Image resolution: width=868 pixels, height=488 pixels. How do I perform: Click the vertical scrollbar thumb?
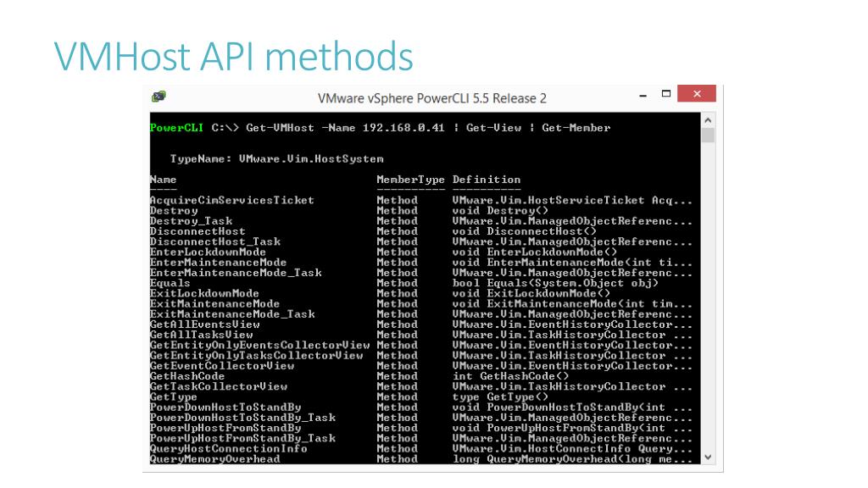coord(708,136)
